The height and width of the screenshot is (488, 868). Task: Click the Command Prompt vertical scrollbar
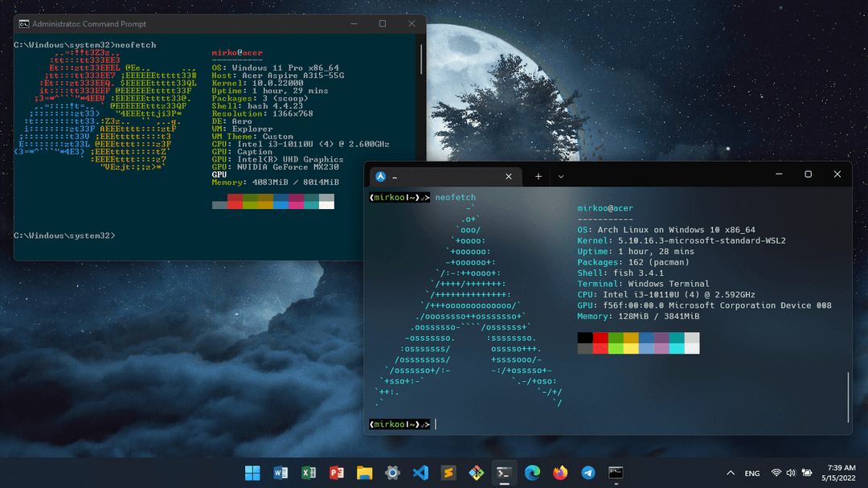pyautogui.click(x=421, y=59)
